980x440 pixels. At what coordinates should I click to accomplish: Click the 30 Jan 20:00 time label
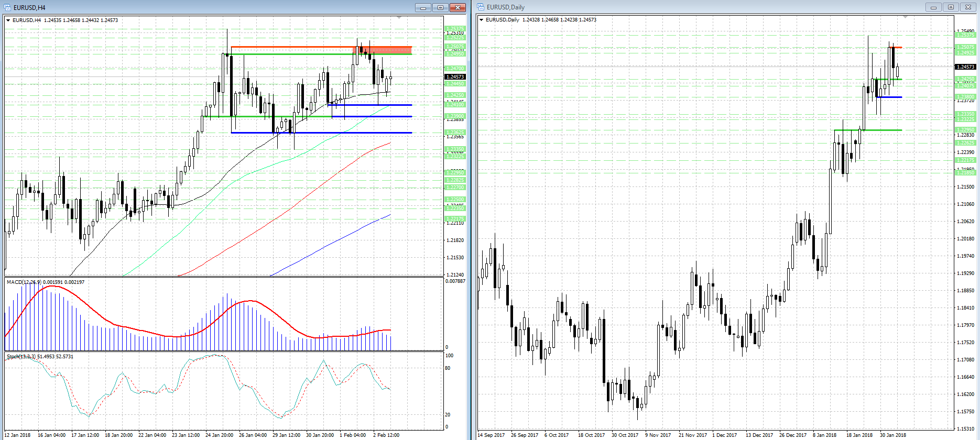pyautogui.click(x=320, y=435)
